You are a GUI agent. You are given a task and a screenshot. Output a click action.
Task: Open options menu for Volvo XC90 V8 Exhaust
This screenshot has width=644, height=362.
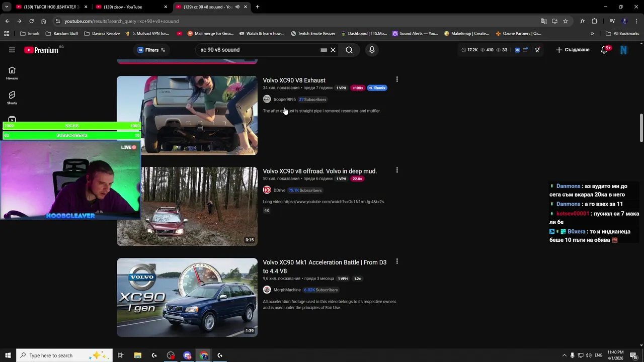[x=397, y=79]
